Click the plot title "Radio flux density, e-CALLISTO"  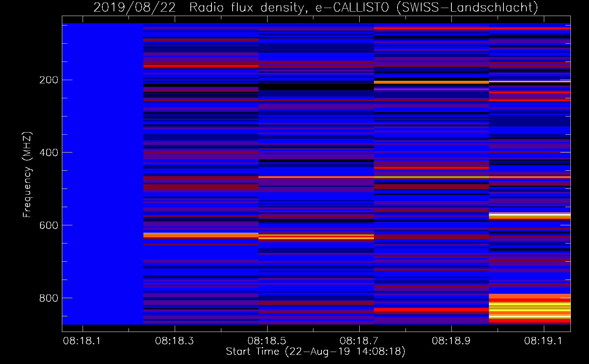tap(289, 7)
